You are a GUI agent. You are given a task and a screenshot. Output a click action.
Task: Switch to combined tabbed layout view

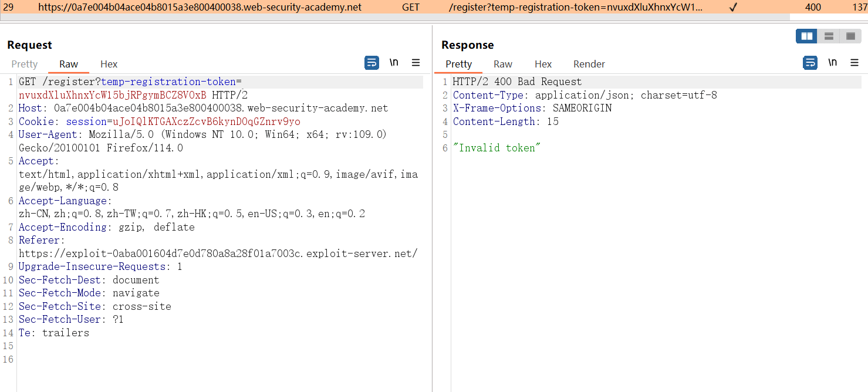point(850,36)
